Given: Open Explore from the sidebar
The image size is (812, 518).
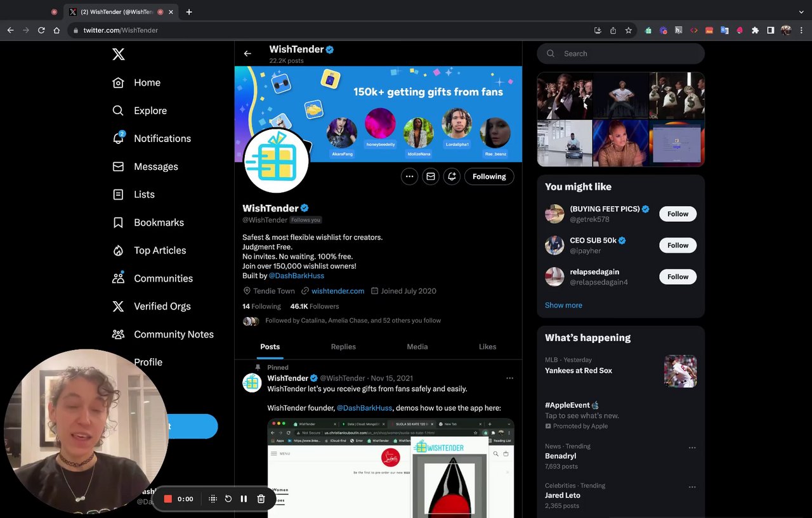Looking at the screenshot, I should [x=140, y=110].
